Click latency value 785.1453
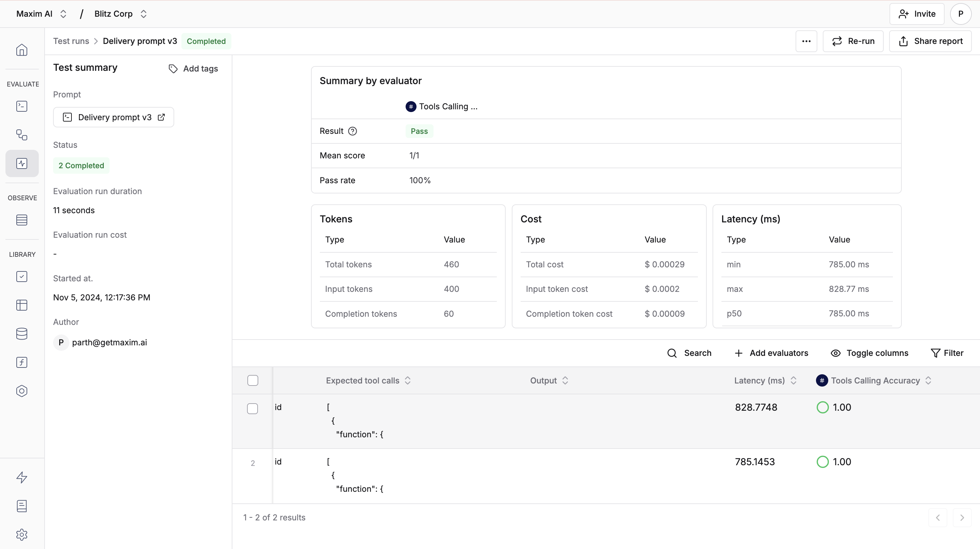This screenshot has height=549, width=980. [755, 462]
